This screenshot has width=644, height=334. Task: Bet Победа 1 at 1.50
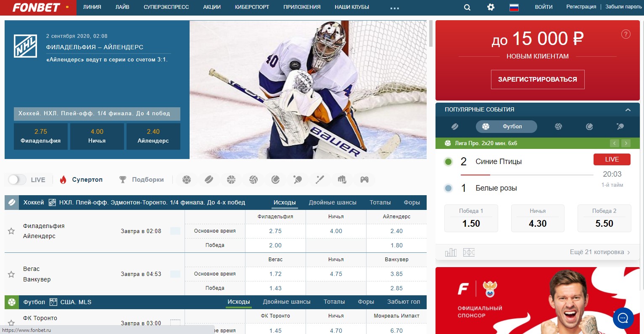click(x=471, y=218)
